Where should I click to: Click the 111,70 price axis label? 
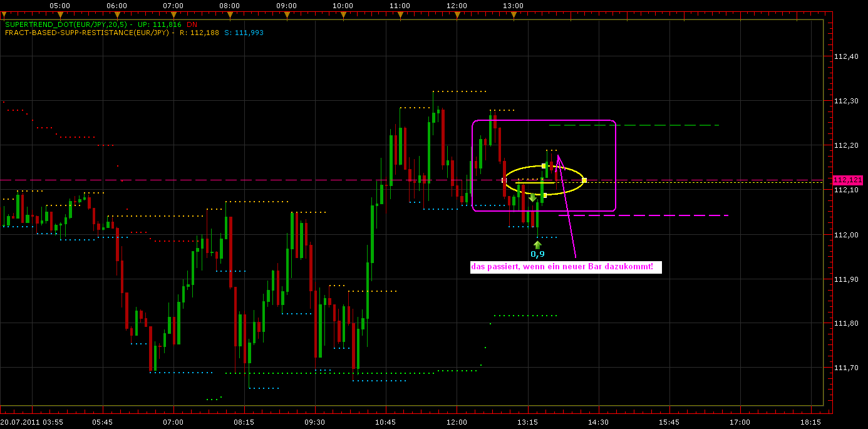pos(846,368)
